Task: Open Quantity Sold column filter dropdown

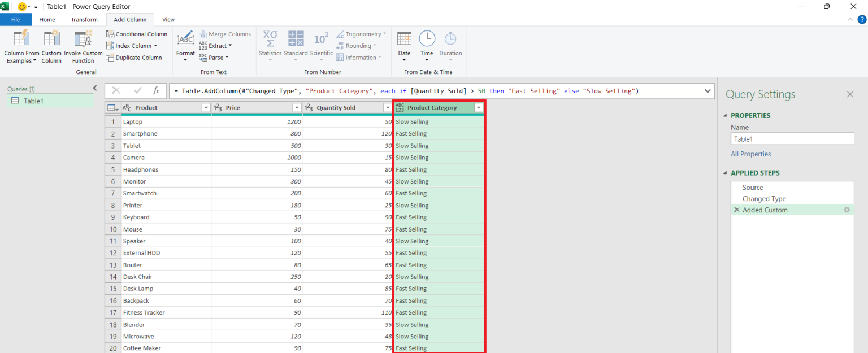Action: 387,108
